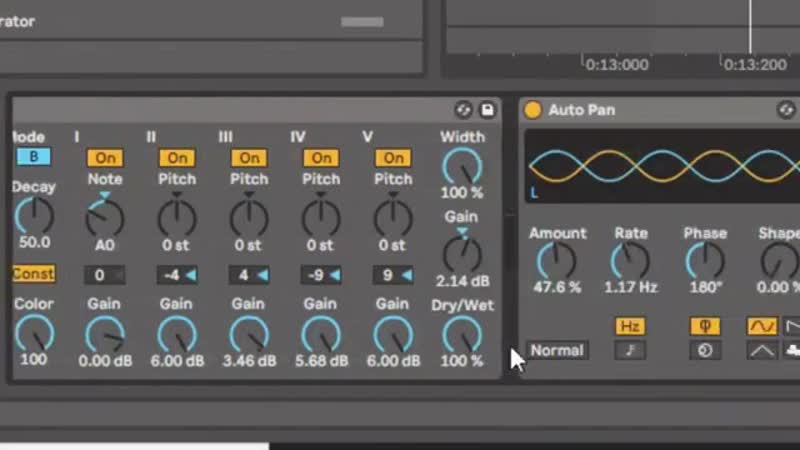
Task: Click the Dry/Wet knob in Resonators
Action: (461, 335)
